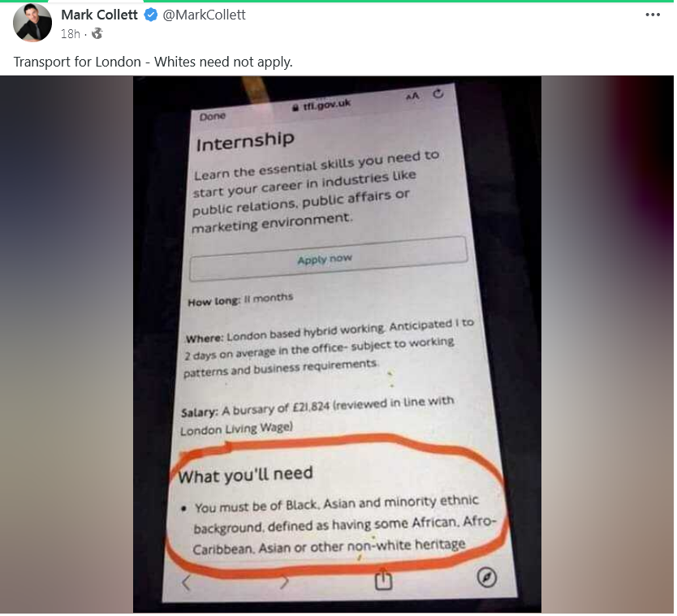
Task: Click the share icon in bottom bar
Action: click(385, 581)
